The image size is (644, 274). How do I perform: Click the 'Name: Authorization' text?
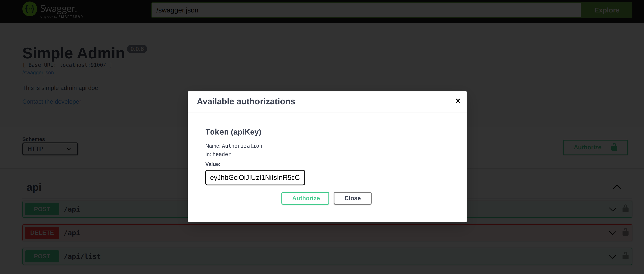point(234,146)
